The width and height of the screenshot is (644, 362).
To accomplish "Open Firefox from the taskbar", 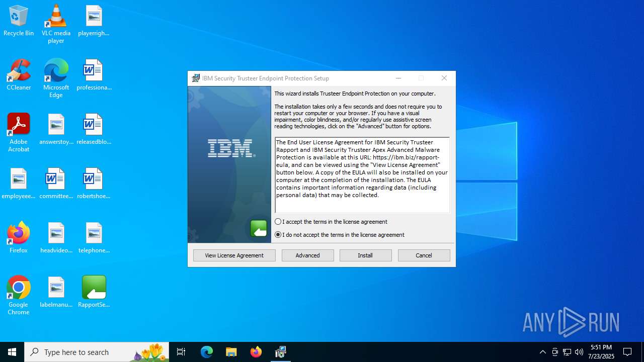I will tap(256, 352).
